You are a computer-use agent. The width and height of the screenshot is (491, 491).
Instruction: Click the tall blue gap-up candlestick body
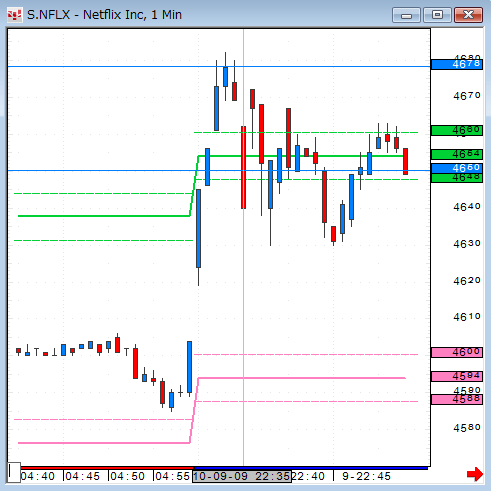click(199, 228)
